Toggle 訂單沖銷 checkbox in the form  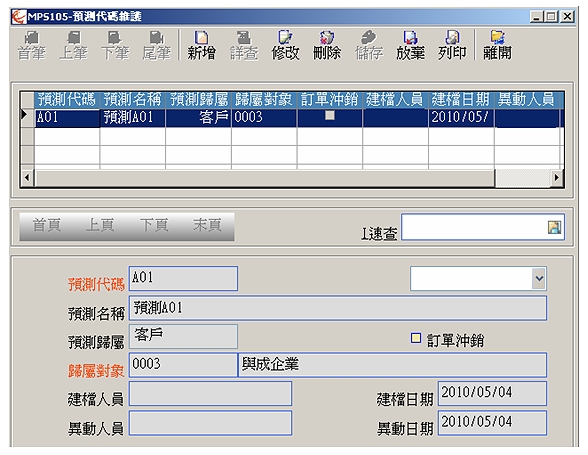click(x=416, y=338)
